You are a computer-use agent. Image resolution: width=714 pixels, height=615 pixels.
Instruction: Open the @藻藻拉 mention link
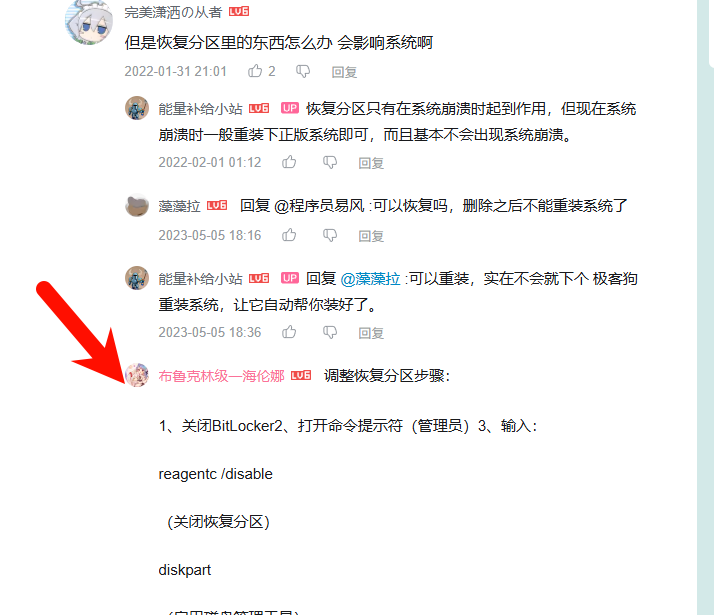[370, 279]
